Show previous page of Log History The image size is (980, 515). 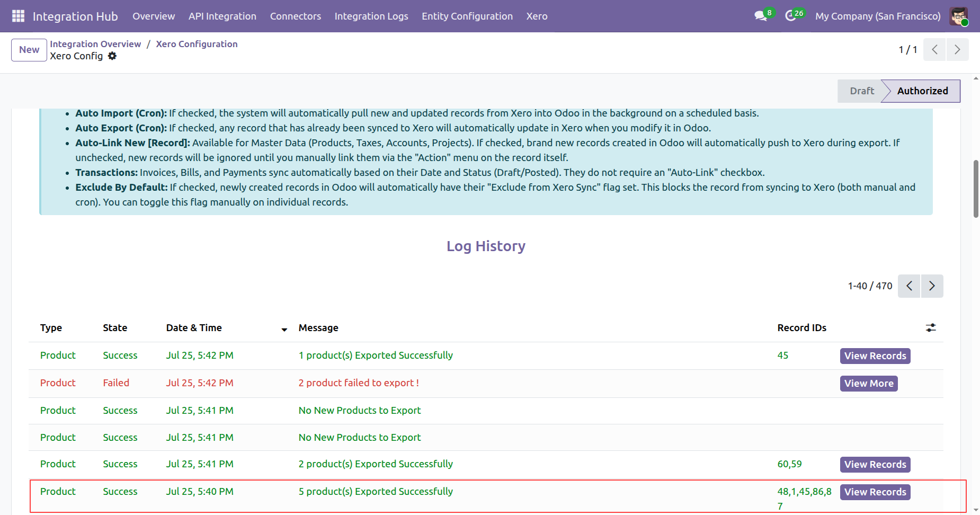click(909, 286)
